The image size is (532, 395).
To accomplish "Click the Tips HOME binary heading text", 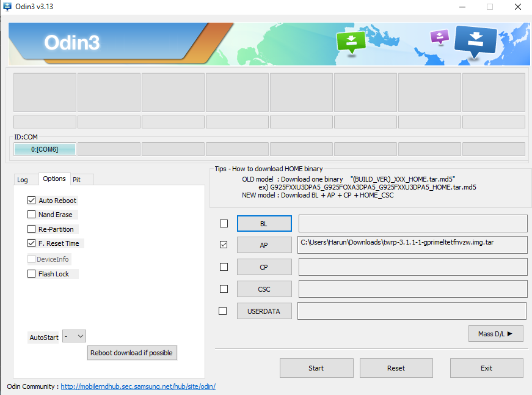I will [269, 169].
